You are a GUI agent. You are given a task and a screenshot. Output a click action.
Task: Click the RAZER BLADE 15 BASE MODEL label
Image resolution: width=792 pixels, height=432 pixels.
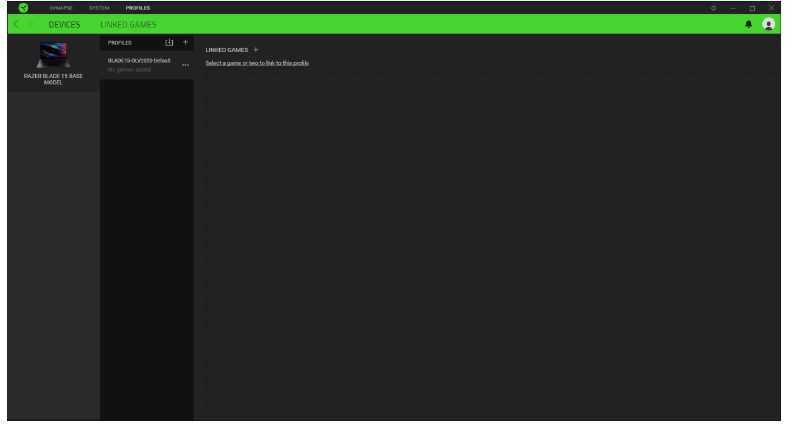53,79
